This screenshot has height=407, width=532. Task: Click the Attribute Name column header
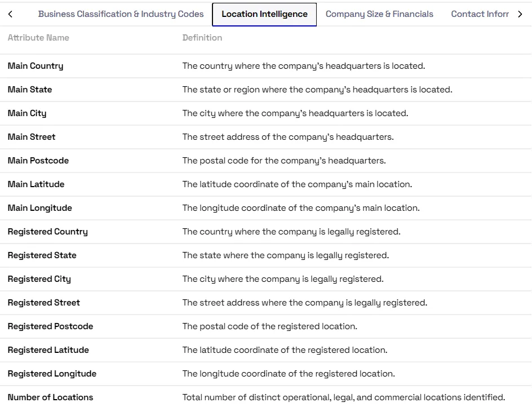click(38, 38)
